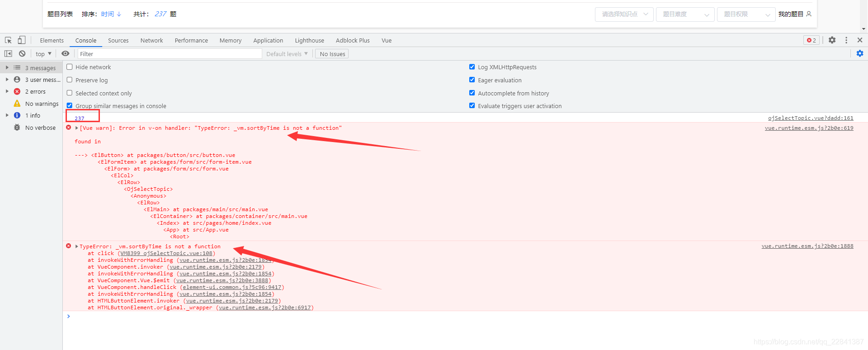The height and width of the screenshot is (350, 868).
Task: Click the No Issues button
Action: click(x=332, y=54)
